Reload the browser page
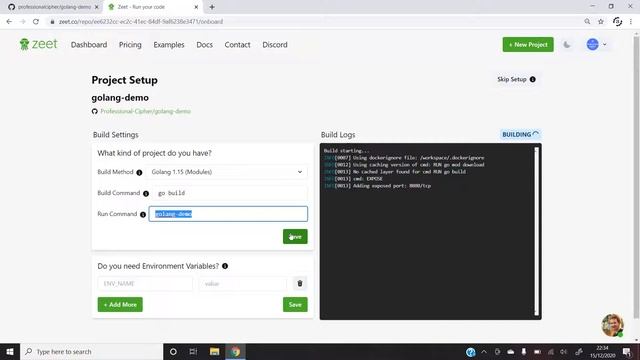Image resolution: width=640 pixels, height=360 pixels. pos(36,22)
